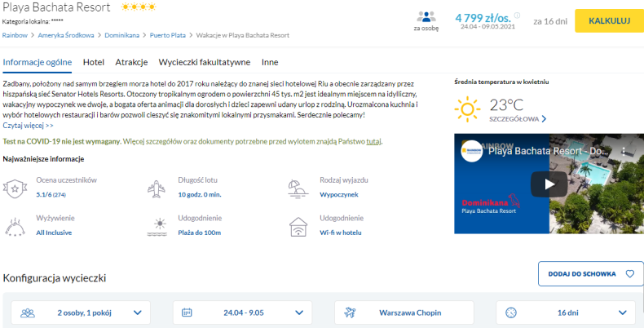Click the sun weather icon
The image size is (644, 328).
tap(467, 109)
